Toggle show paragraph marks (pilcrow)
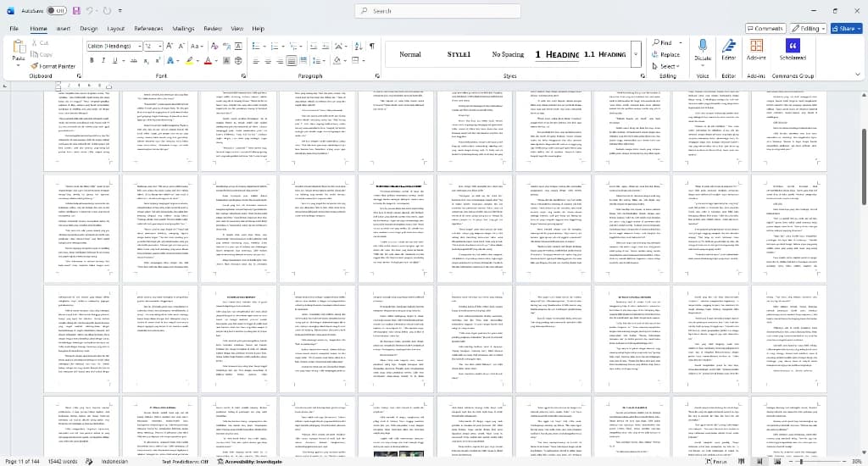 pos(372,46)
